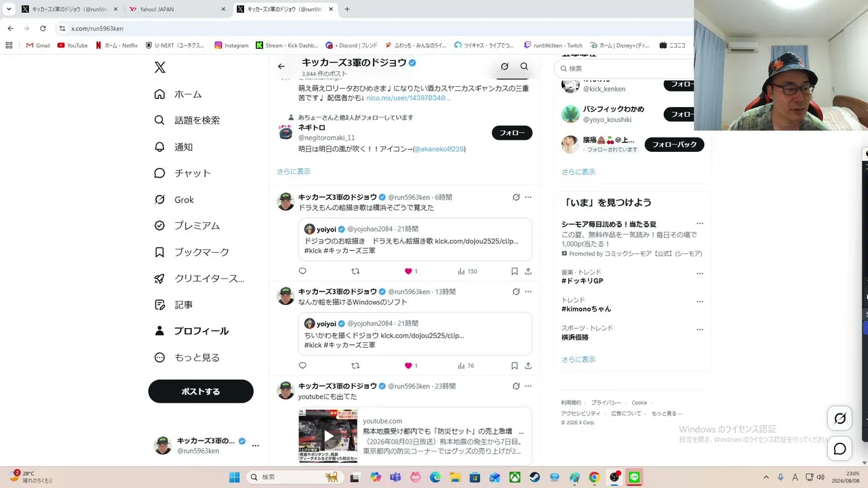The image size is (868, 488).
Task: Click the Windows Start button
Action: coord(234,477)
